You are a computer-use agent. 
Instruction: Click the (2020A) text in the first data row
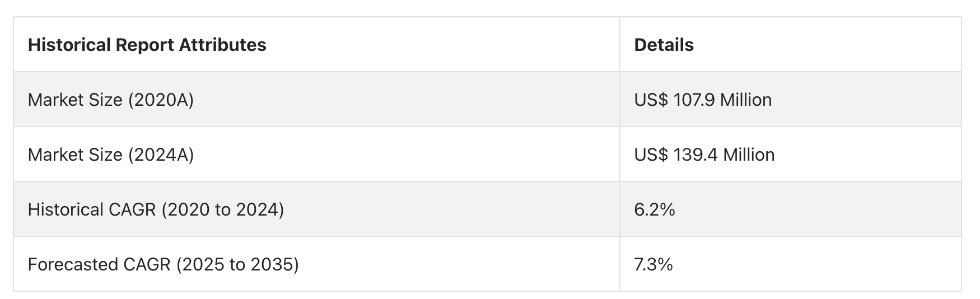tap(161, 100)
